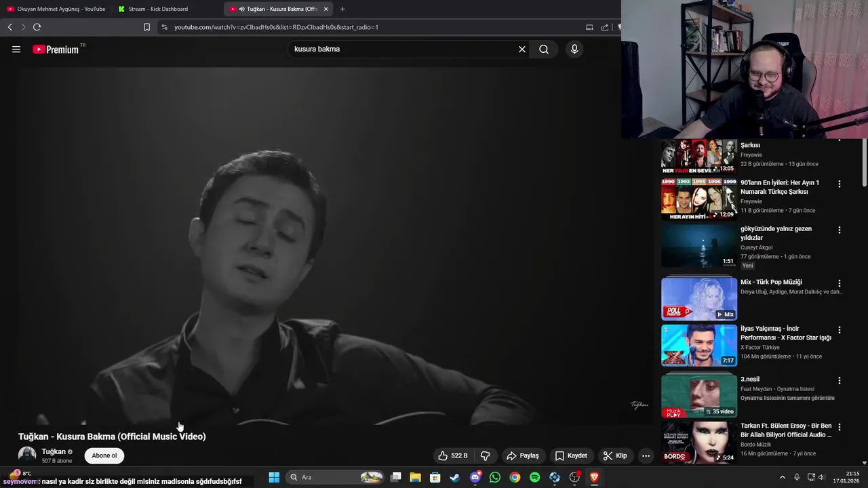Clear the search box text
This screenshot has width=868, height=488.
(522, 49)
